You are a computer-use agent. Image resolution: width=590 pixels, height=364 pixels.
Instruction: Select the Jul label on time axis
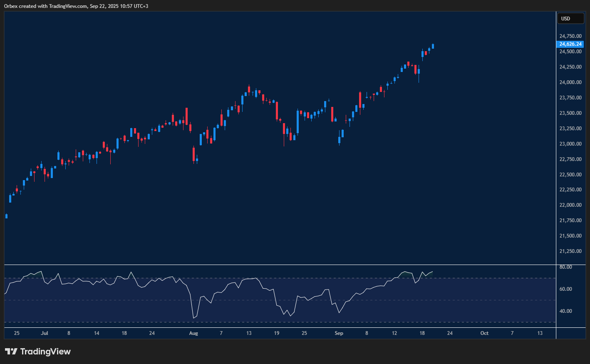[45, 333]
